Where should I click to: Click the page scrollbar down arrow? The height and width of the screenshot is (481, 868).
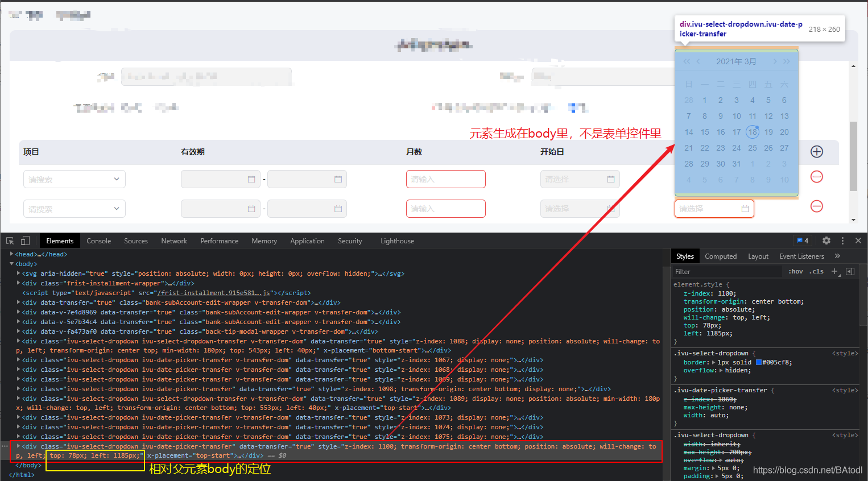(x=853, y=219)
